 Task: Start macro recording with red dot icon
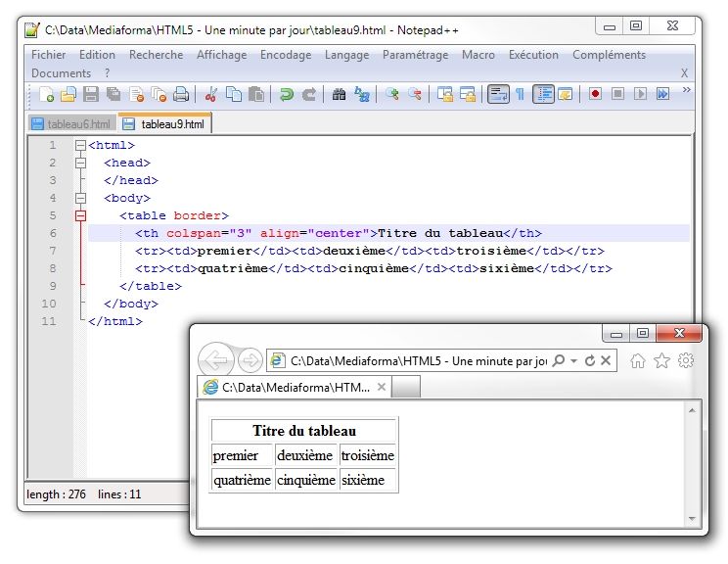[595, 95]
